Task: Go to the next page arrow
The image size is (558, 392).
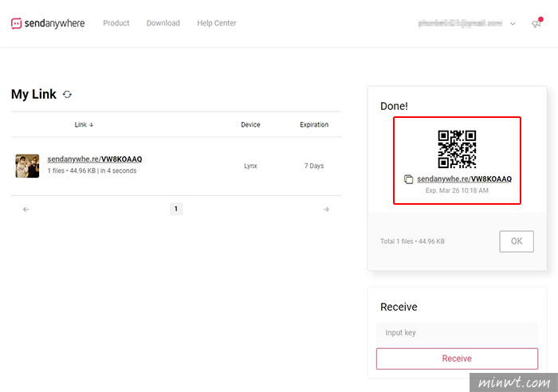Action: coord(326,210)
